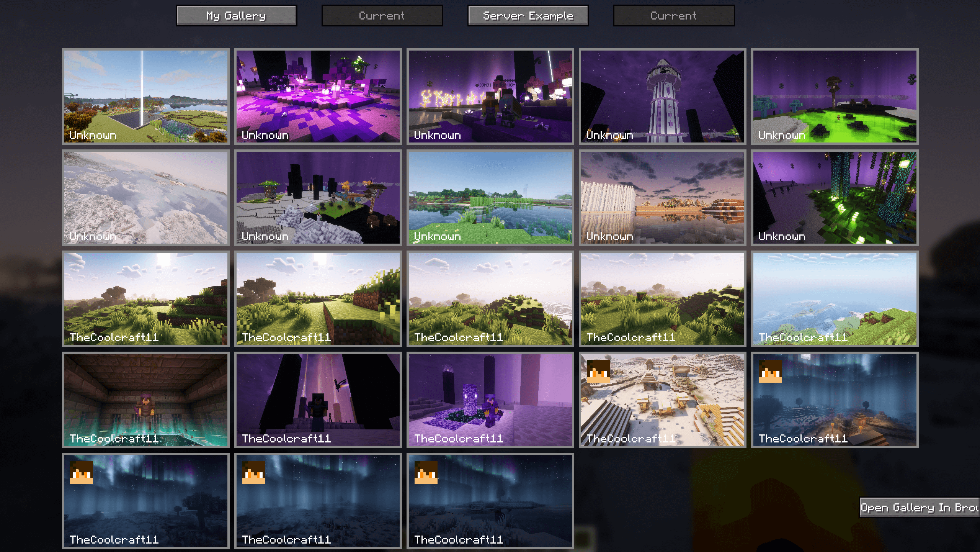Open Unknown screenshot with glowing yellow sign
Viewport: 980px width, 552px height.
(490, 97)
